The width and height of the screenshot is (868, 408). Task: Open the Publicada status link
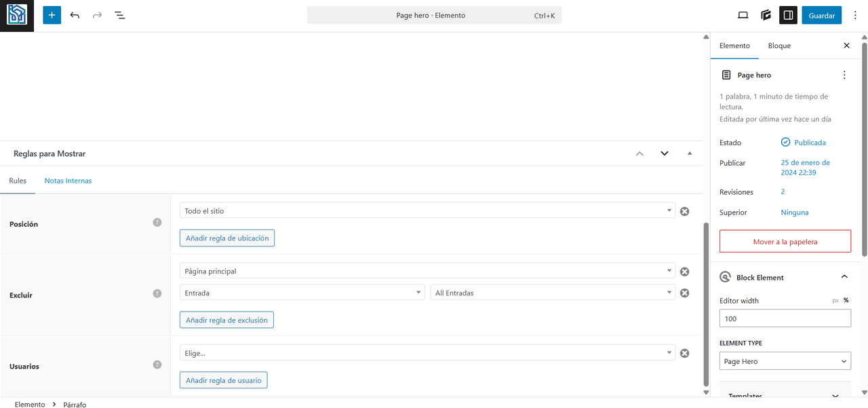tap(804, 143)
